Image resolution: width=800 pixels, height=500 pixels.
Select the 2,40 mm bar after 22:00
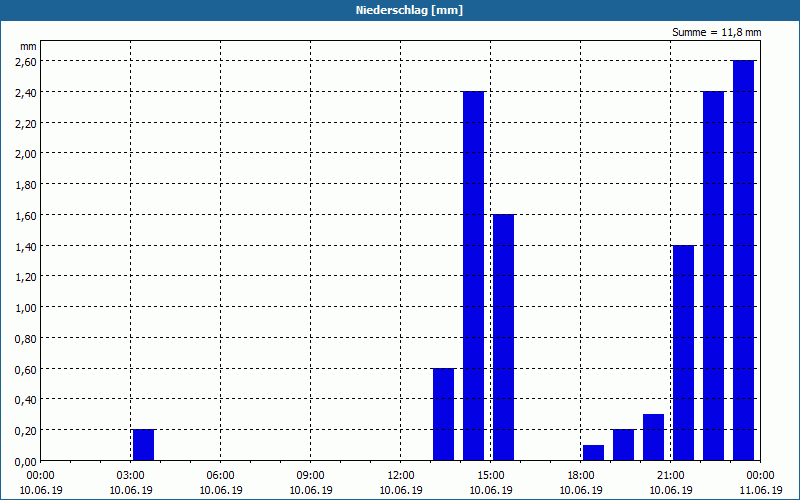coord(713,276)
